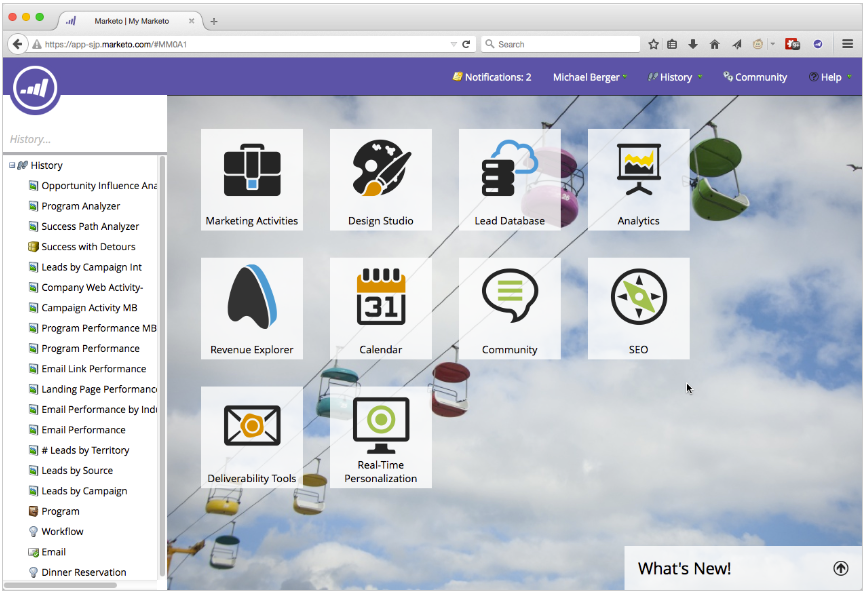
Task: Select the SEO tile
Action: [x=639, y=307]
